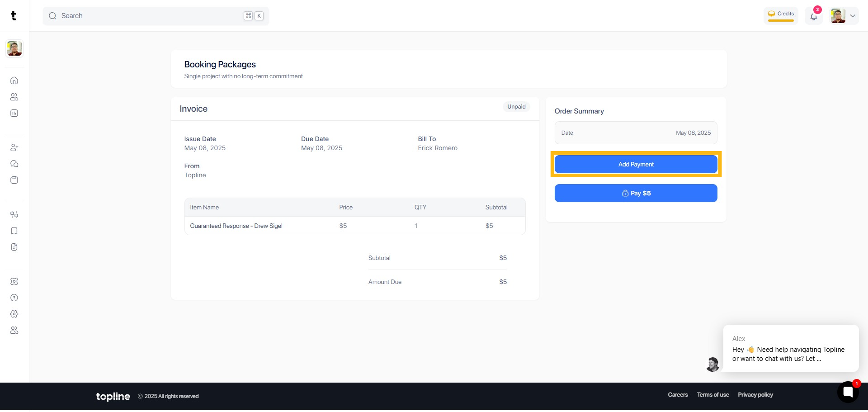Image resolution: width=868 pixels, height=412 pixels.
Task: Open the bookmark icon in sidebar
Action: click(14, 231)
